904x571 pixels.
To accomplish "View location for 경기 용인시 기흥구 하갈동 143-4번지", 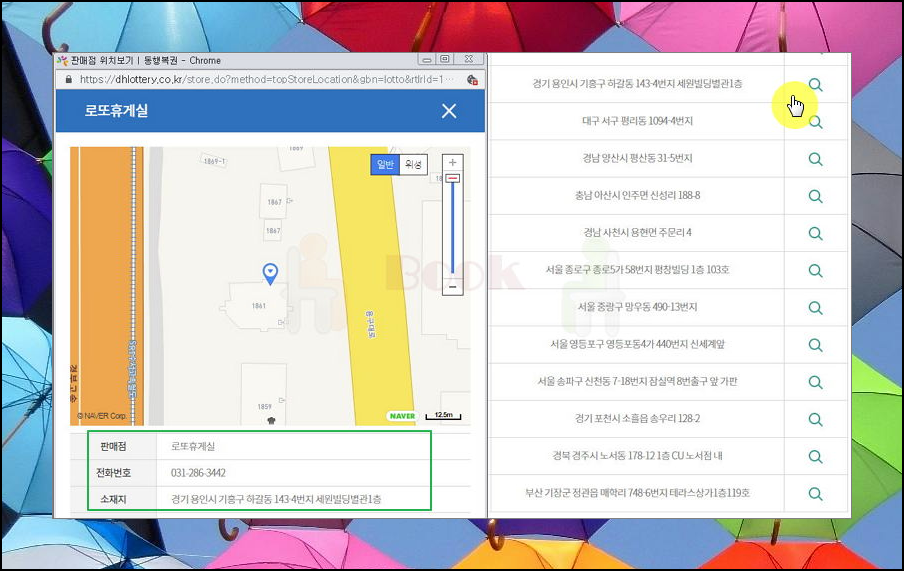I will tap(815, 85).
